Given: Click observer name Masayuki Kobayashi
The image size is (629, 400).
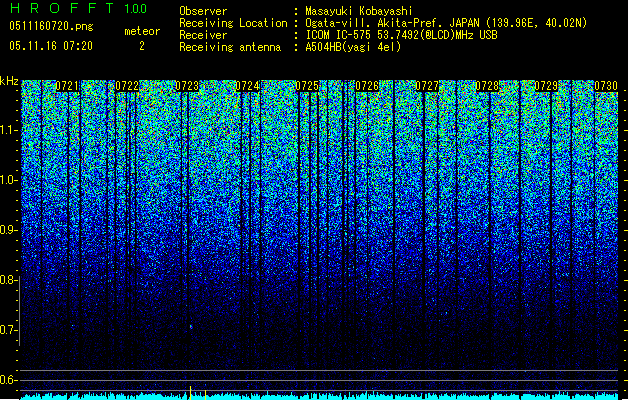Looking at the screenshot, I should (359, 11).
